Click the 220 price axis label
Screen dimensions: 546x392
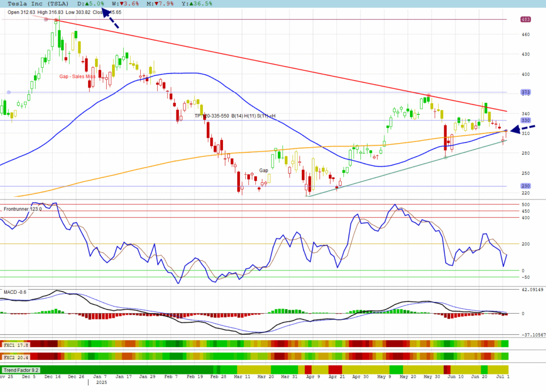(x=525, y=193)
